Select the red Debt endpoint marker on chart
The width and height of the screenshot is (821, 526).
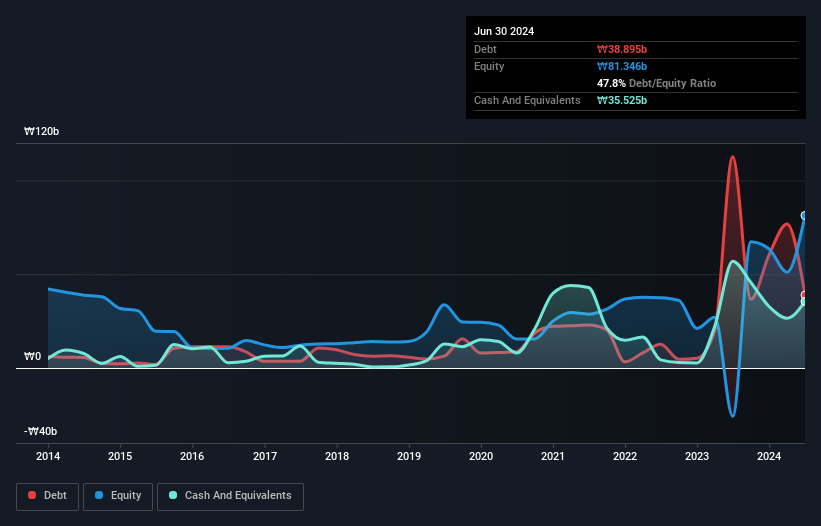804,295
